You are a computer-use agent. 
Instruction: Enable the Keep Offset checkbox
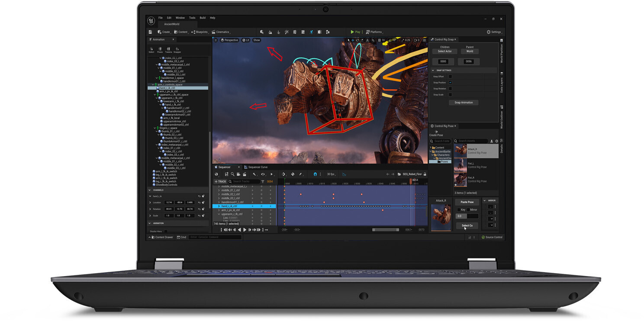pyautogui.click(x=450, y=77)
